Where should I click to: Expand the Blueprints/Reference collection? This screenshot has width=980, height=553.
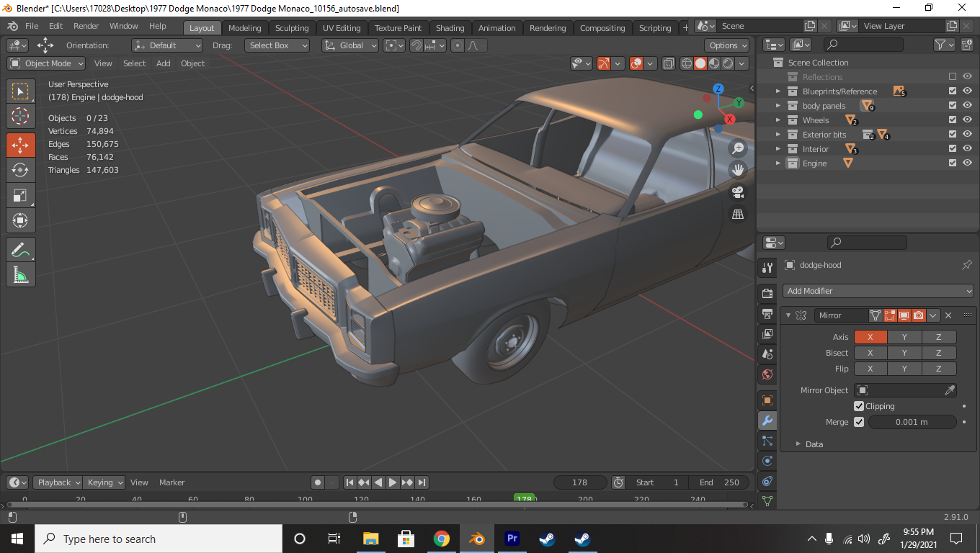[778, 91]
